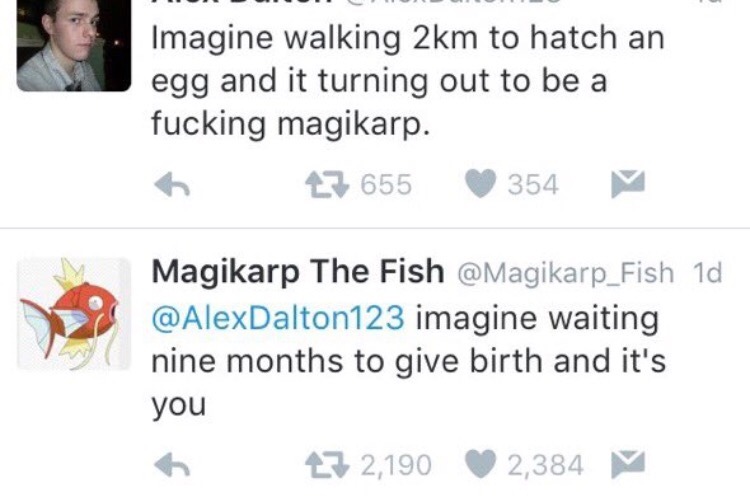Click the 655 retweet count
The width and height of the screenshot is (750, 496).
click(x=388, y=184)
